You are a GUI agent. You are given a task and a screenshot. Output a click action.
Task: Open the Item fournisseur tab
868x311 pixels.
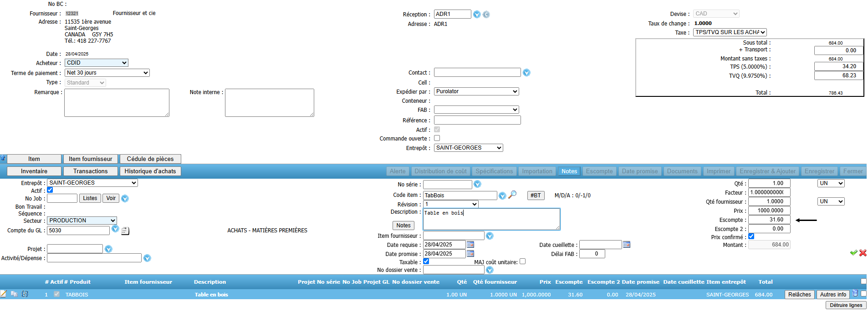point(90,159)
